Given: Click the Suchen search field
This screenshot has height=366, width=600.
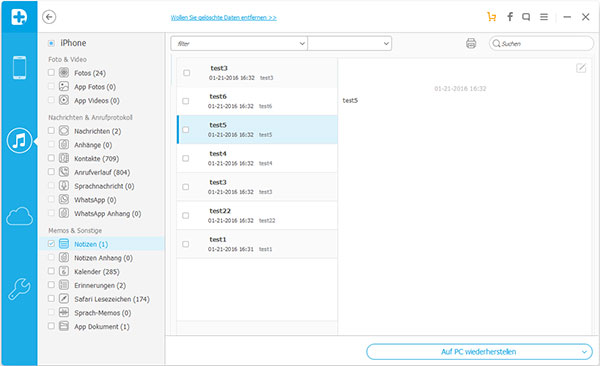Looking at the screenshot, I should [x=541, y=43].
